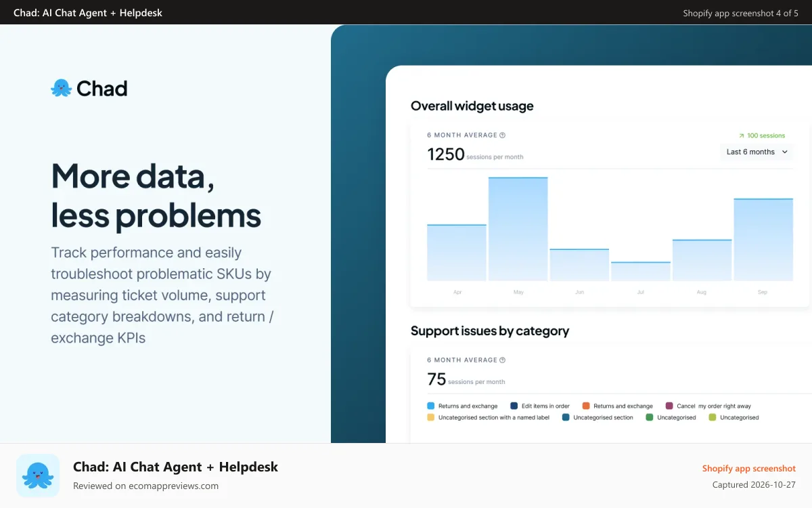This screenshot has height=508, width=812.
Task: Click the September bar in the usage chart
Action: (x=763, y=240)
